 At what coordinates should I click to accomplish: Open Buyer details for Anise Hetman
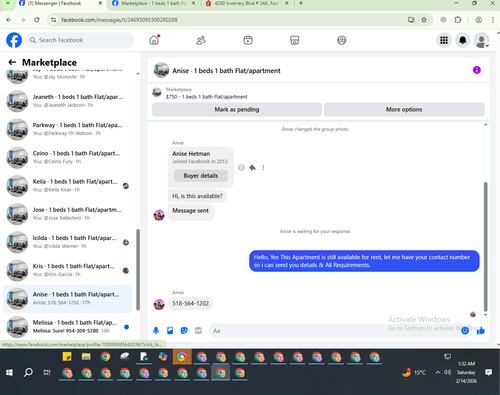click(201, 176)
